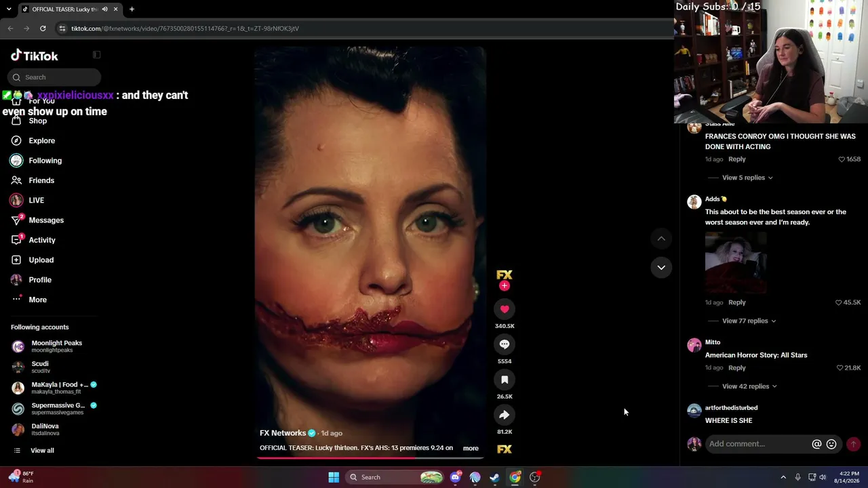Viewport: 868px width, 488px height.
Task: Post the comment with the red arrow button
Action: point(853,444)
